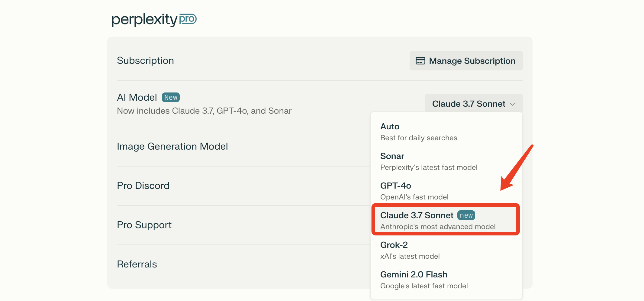Click the chevron arrow on the model selector

[512, 104]
